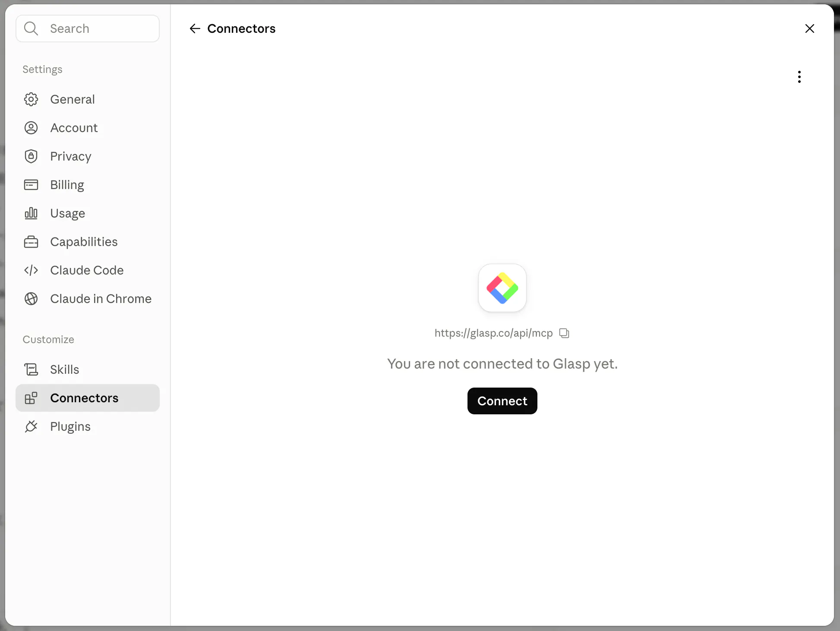Open the Skills page

[x=88, y=369]
